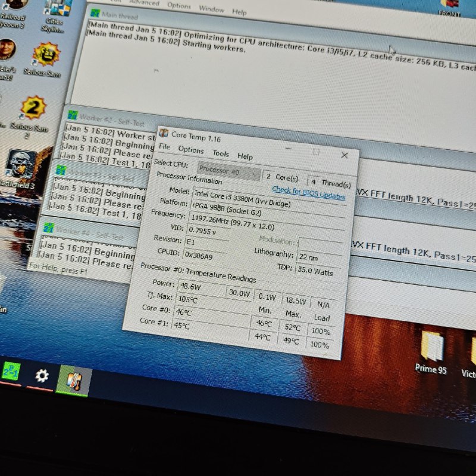Image resolution: width=476 pixels, height=476 pixels.
Task: Click the Main thread window icon
Action: tap(95, 13)
